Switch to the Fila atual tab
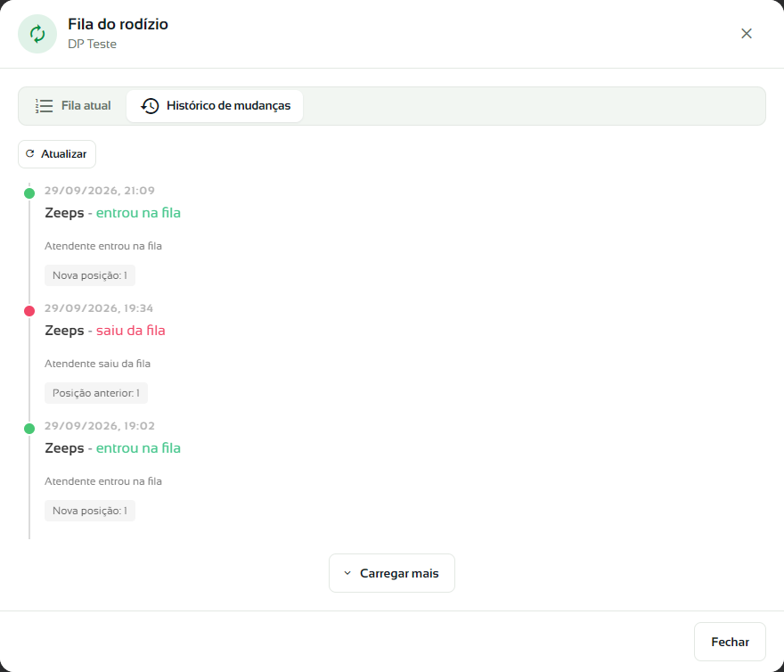The width and height of the screenshot is (784, 672). click(x=73, y=105)
